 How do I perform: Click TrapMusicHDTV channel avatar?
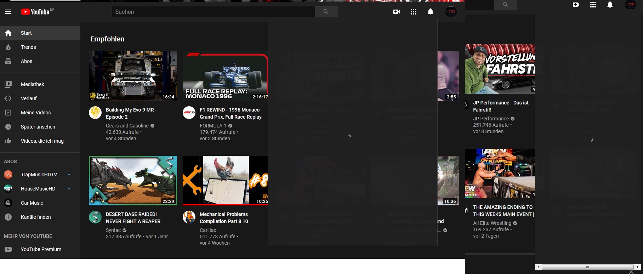(8, 175)
